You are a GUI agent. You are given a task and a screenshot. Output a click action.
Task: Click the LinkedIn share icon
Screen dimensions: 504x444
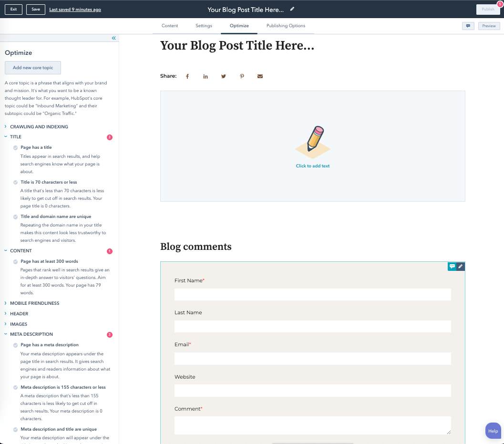[206, 76]
